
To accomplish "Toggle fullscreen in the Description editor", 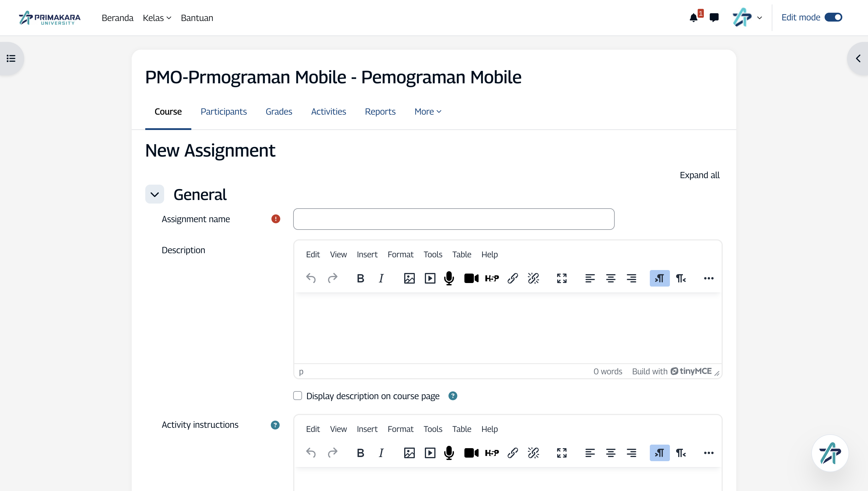I will [x=562, y=278].
